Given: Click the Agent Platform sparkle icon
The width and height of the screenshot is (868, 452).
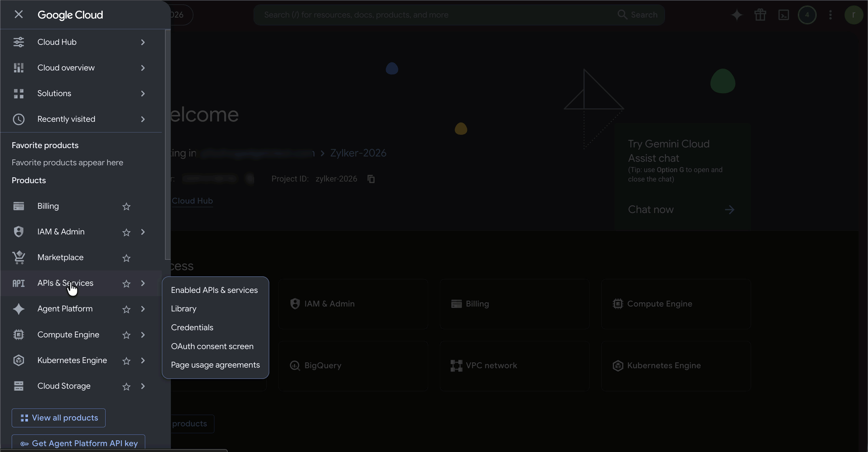Looking at the screenshot, I should [19, 309].
